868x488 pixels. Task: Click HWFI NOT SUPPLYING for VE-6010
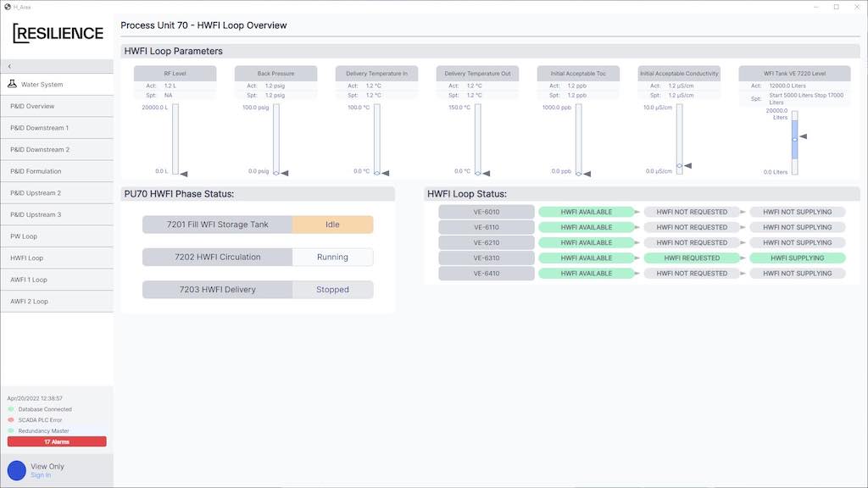pyautogui.click(x=797, y=212)
